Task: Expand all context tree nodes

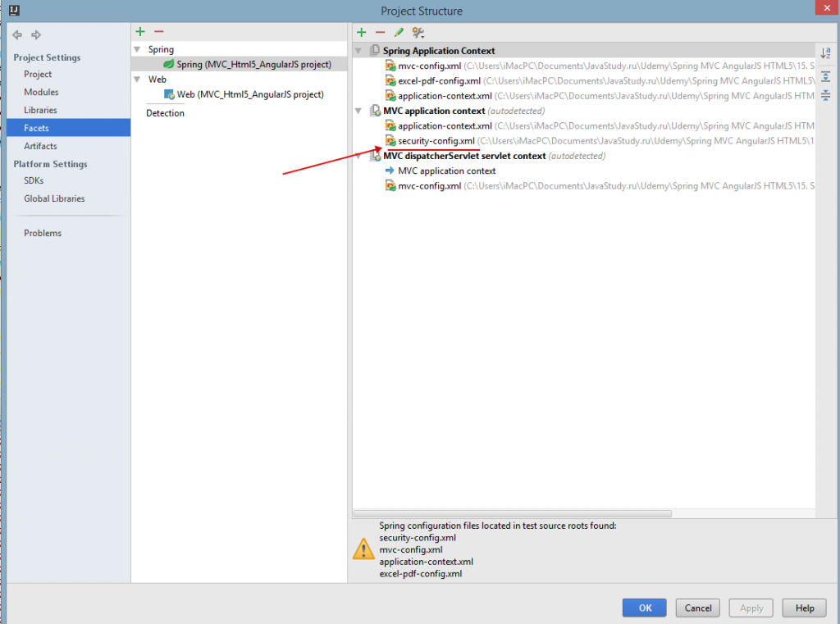Action: click(825, 76)
